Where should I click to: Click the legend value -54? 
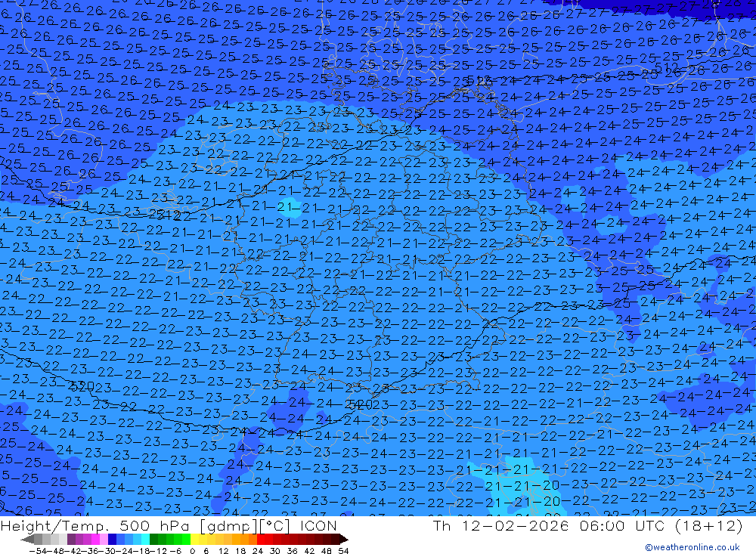(38, 551)
